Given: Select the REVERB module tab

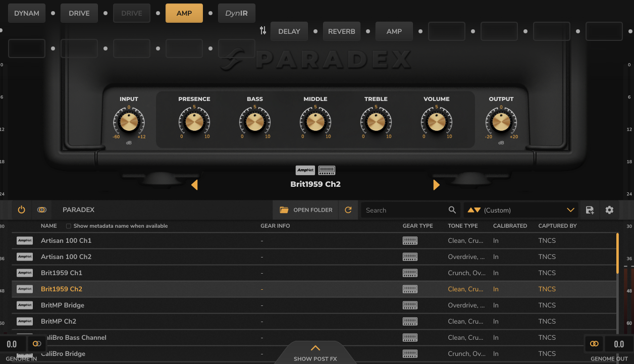Looking at the screenshot, I should pos(342,31).
